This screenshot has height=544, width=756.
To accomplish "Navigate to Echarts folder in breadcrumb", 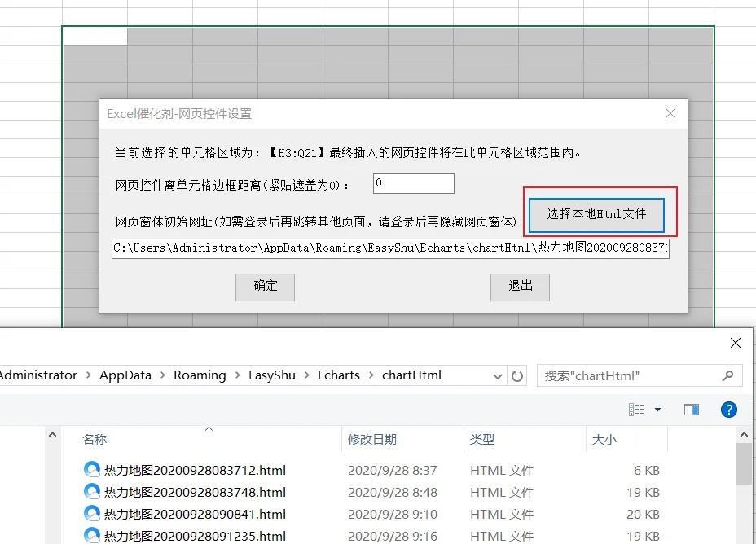I will 338,375.
